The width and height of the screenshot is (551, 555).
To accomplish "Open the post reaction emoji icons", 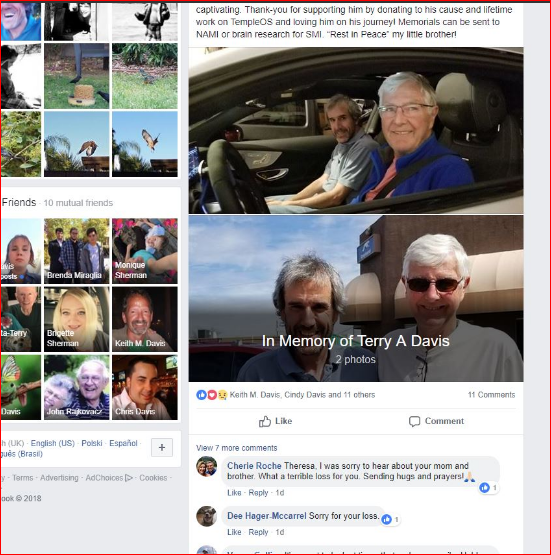I will tap(212, 395).
